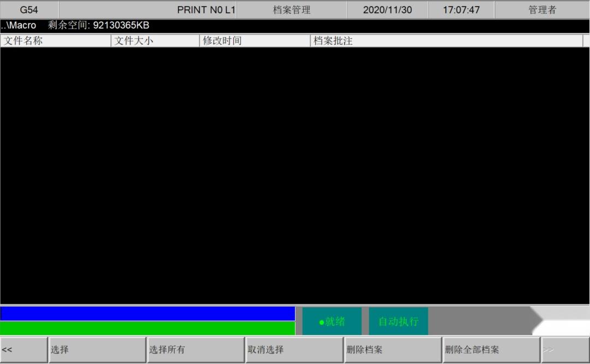Viewport: 590px width, 364px height.
Task: Click the 就绪 ready status indicator
Action: click(x=332, y=321)
